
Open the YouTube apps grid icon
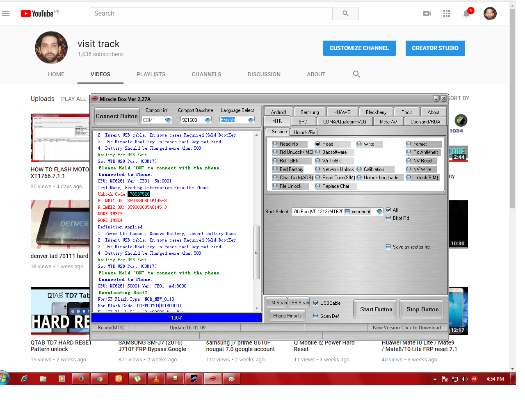(x=447, y=14)
